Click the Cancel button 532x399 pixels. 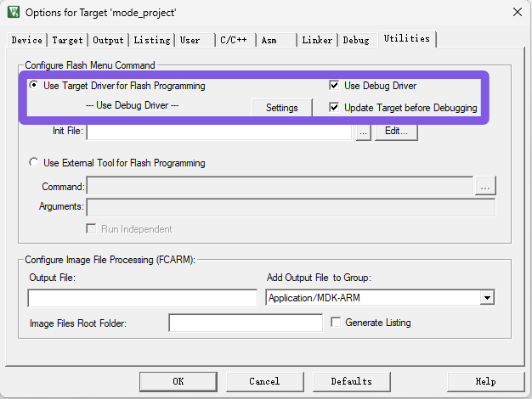[264, 382]
